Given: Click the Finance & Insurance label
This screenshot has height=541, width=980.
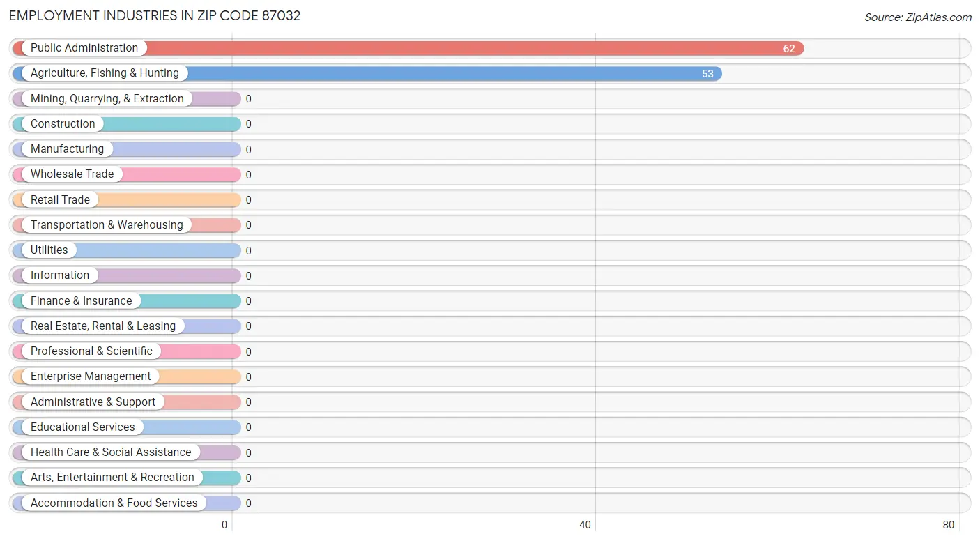Looking at the screenshot, I should [81, 301].
